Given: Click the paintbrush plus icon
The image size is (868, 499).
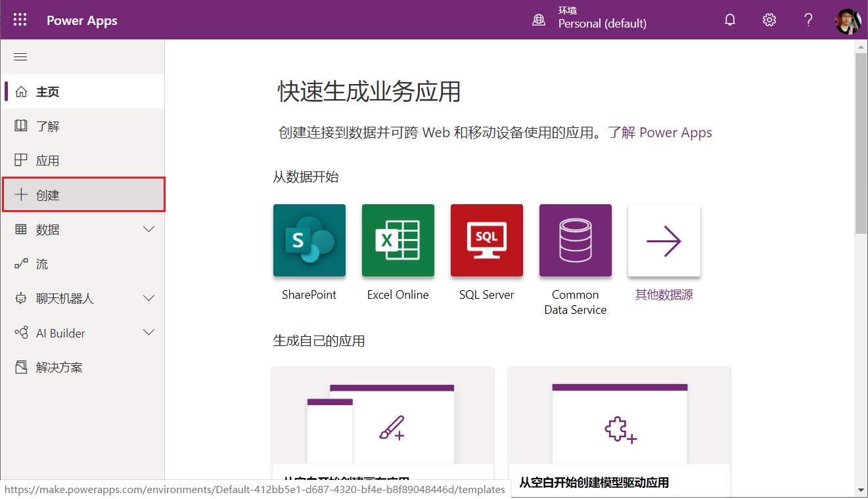Looking at the screenshot, I should click(x=392, y=428).
